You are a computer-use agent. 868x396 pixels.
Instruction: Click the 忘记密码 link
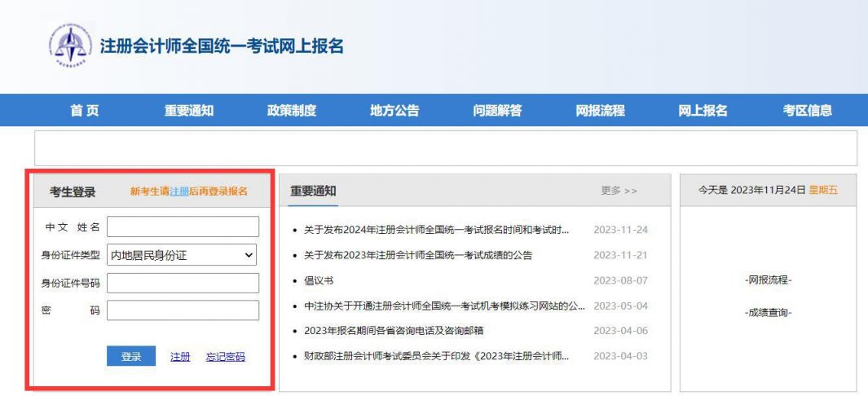[225, 357]
